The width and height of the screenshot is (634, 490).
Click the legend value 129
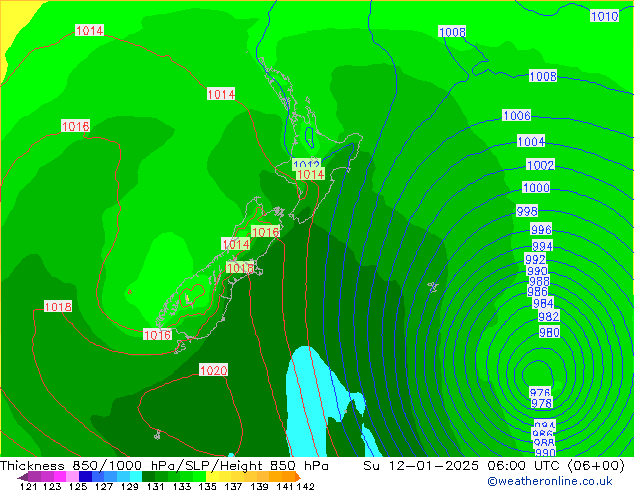129,486
